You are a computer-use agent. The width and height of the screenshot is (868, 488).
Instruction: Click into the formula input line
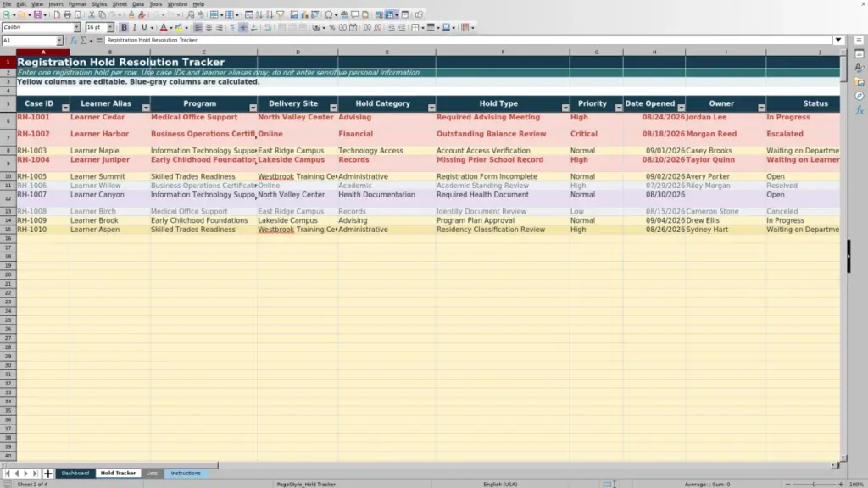click(468, 41)
